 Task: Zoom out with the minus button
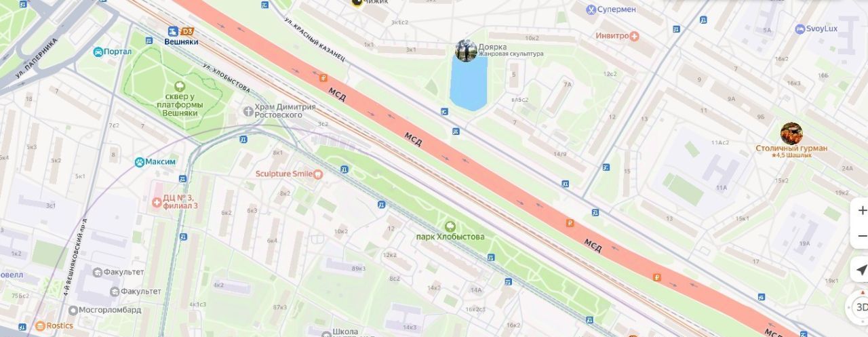pyautogui.click(x=861, y=236)
